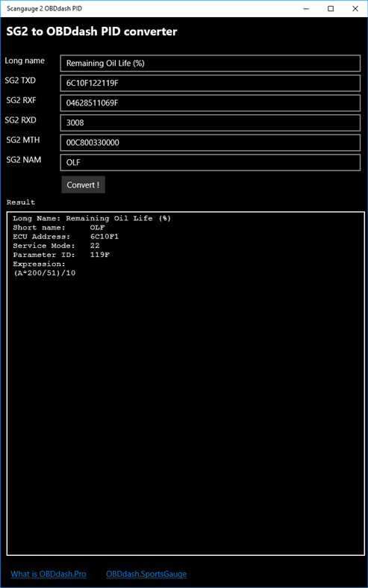The width and height of the screenshot is (368, 588).
Task: Focus the SG2 TXD field with 6C10F122119F
Action: [x=210, y=83]
